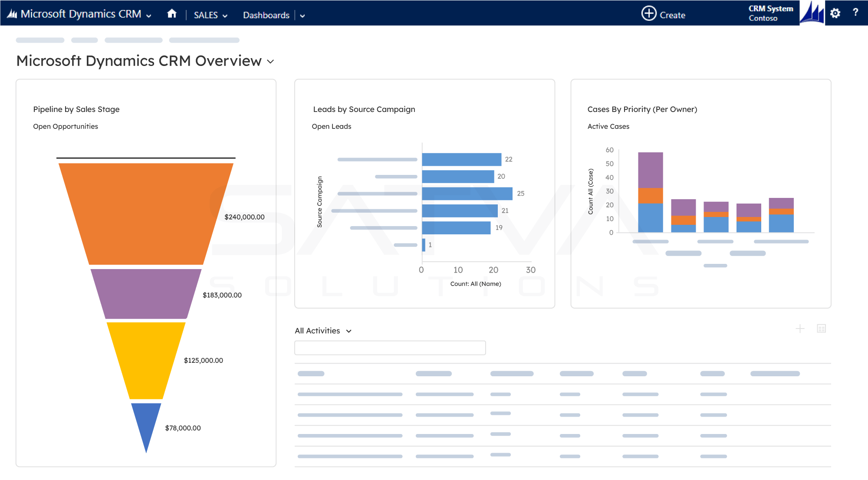Click the Open Opportunities subtitle
The image size is (868, 480).
pos(66,126)
